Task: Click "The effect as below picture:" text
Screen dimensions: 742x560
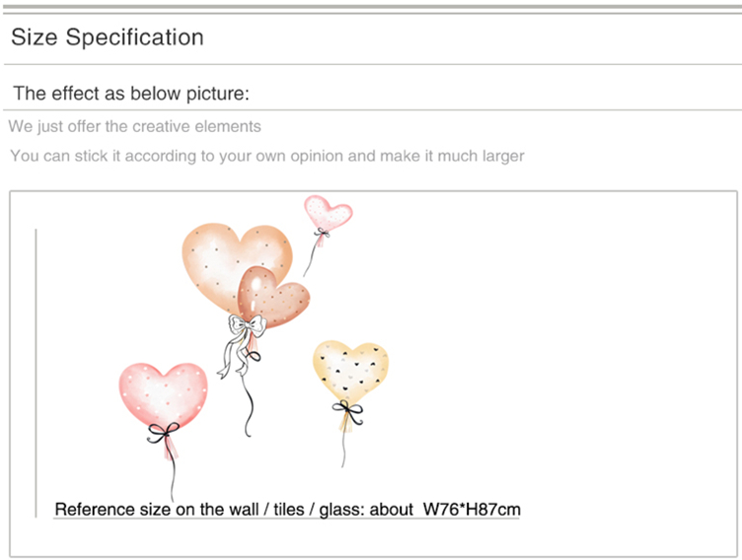Action: (131, 94)
